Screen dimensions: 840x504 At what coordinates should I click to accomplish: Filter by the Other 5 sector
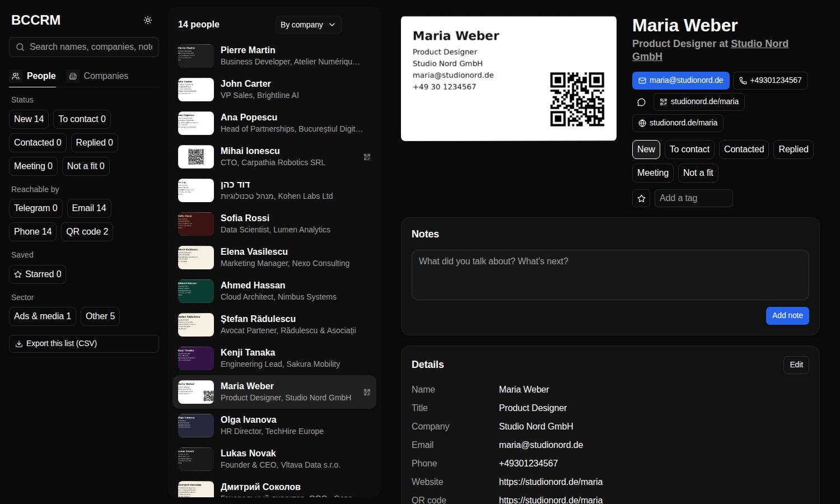[x=100, y=316]
